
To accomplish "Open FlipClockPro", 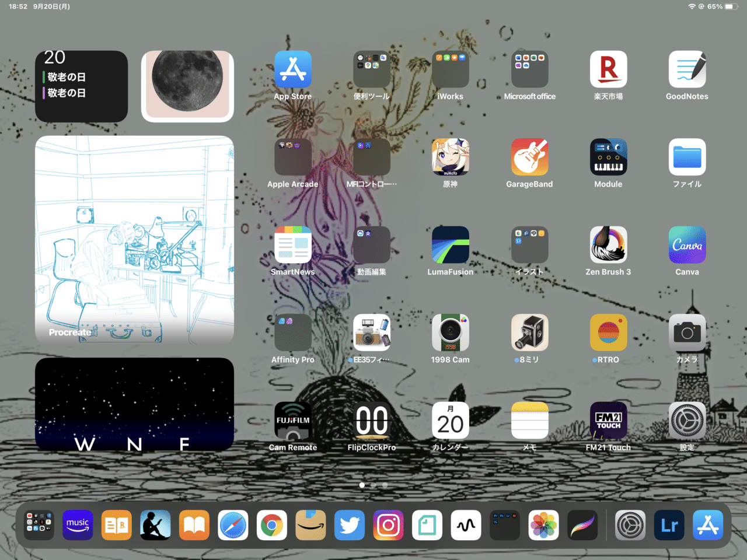I will (x=372, y=421).
